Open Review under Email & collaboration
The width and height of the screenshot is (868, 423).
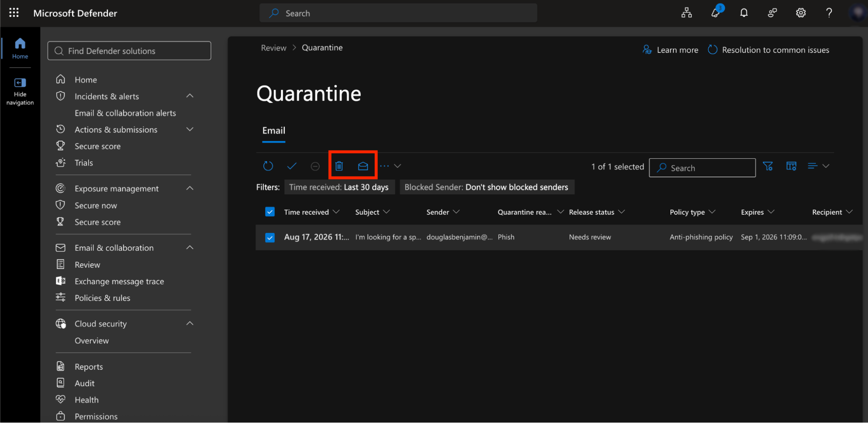(x=87, y=265)
